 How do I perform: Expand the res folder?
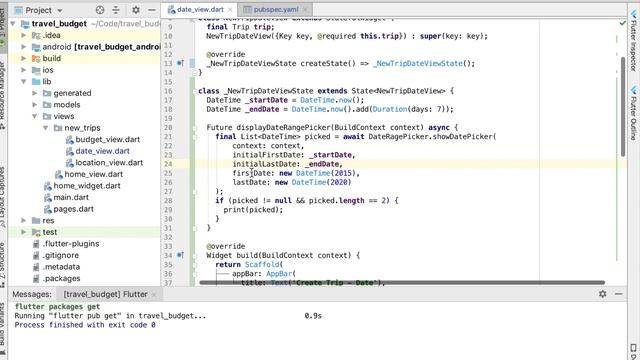tap(24, 220)
